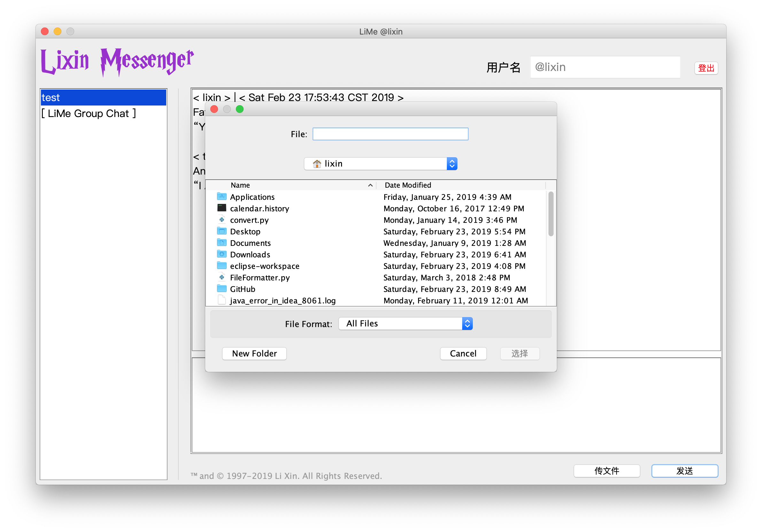
Task: Click the convert.py Python file icon
Action: pyautogui.click(x=222, y=220)
